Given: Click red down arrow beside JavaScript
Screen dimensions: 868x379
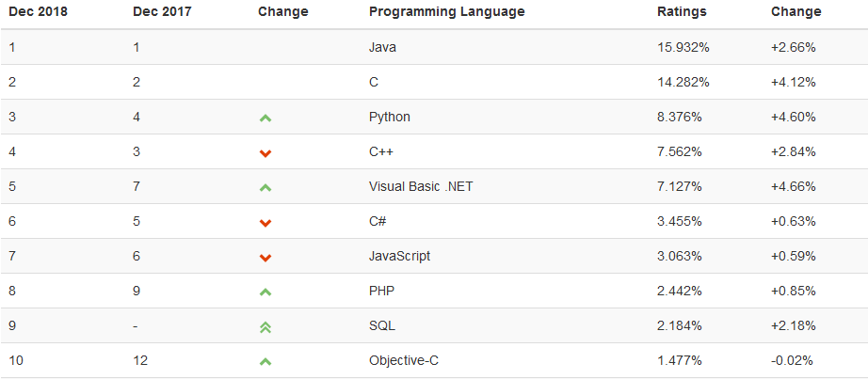Looking at the screenshot, I should click(265, 258).
